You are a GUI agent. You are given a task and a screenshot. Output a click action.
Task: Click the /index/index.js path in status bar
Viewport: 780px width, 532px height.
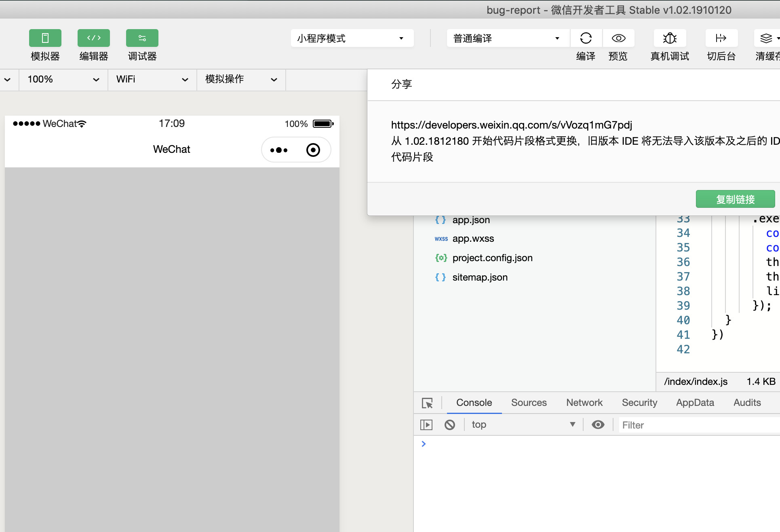[x=696, y=382]
